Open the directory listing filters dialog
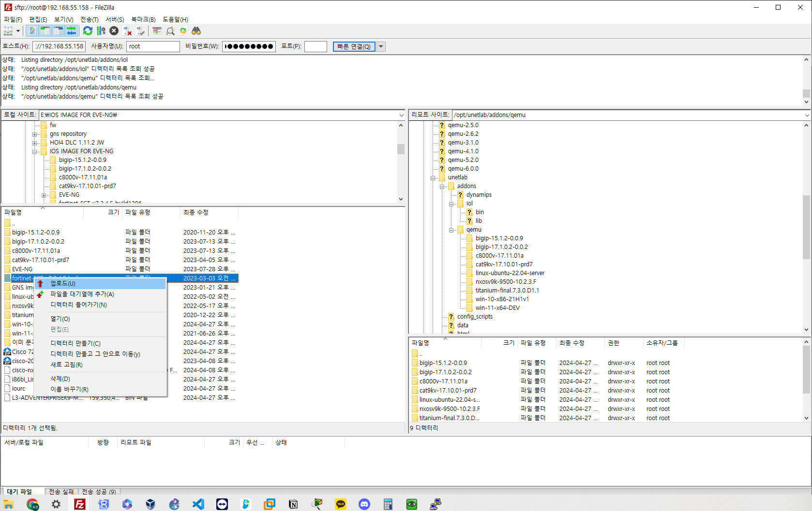 coord(157,31)
